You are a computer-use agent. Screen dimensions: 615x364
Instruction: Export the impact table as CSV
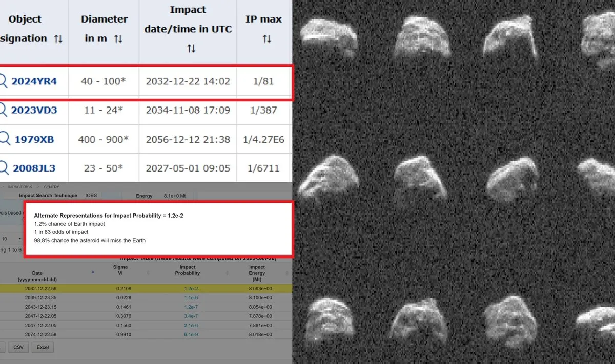pyautogui.click(x=18, y=347)
